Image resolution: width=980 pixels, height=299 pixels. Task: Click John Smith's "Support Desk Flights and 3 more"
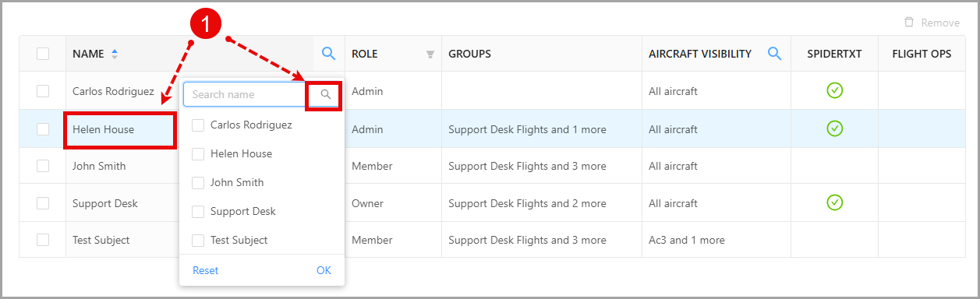click(527, 166)
